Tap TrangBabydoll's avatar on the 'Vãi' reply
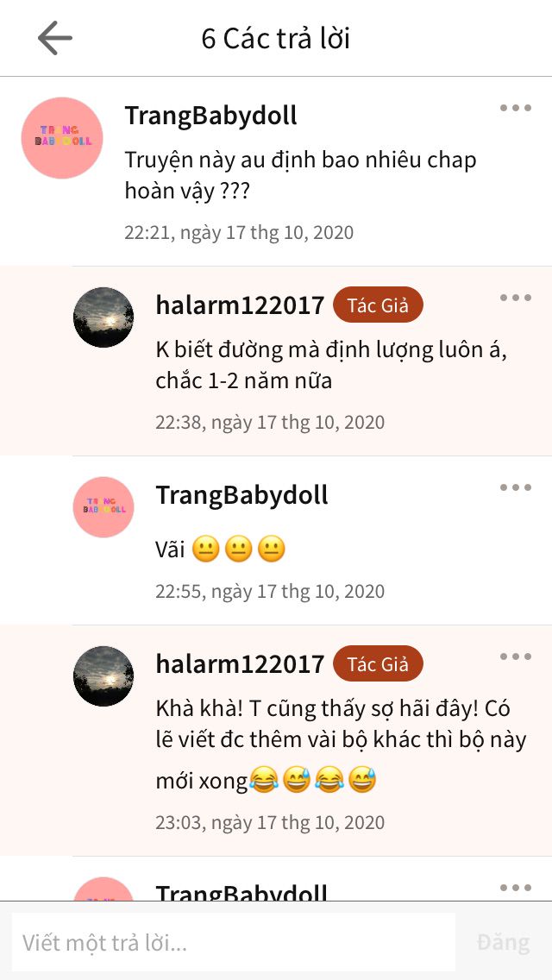552x980 pixels. point(103,507)
